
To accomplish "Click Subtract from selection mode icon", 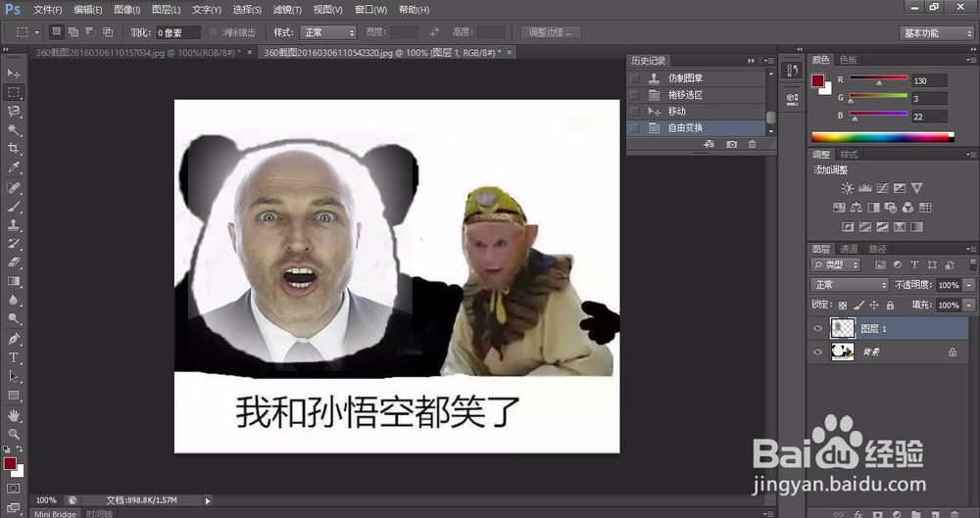I will 90,32.
